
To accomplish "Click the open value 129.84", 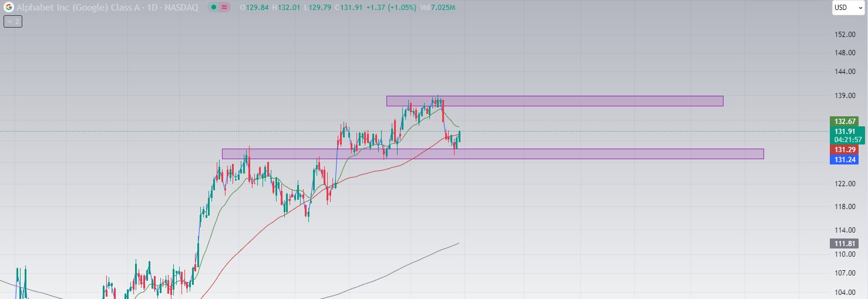I will point(257,8).
